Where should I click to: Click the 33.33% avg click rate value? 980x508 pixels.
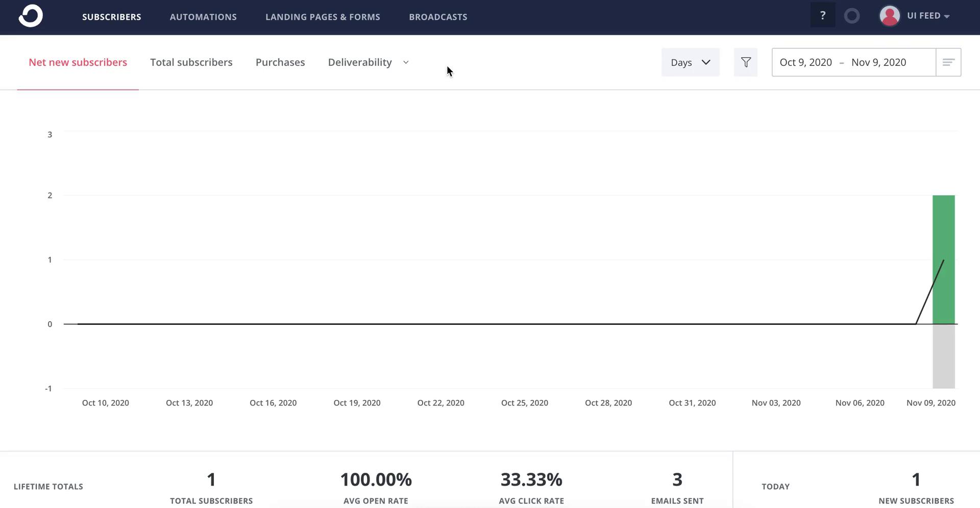click(531, 479)
